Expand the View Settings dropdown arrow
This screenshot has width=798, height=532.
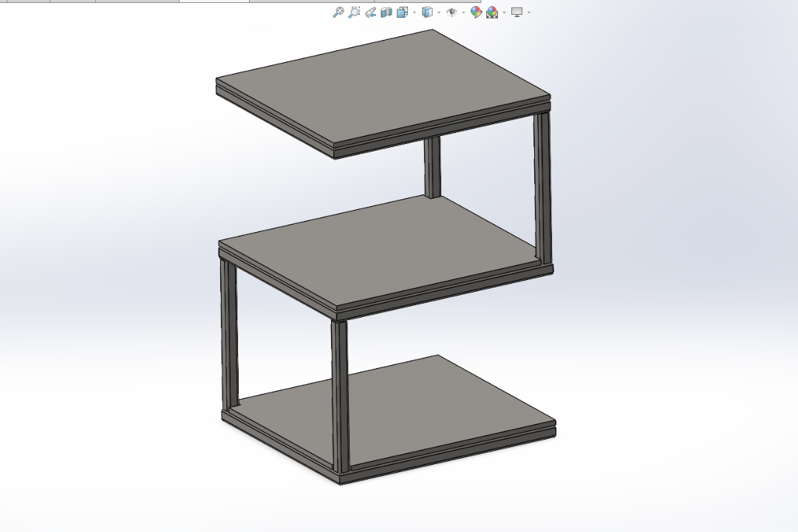pyautogui.click(x=529, y=13)
